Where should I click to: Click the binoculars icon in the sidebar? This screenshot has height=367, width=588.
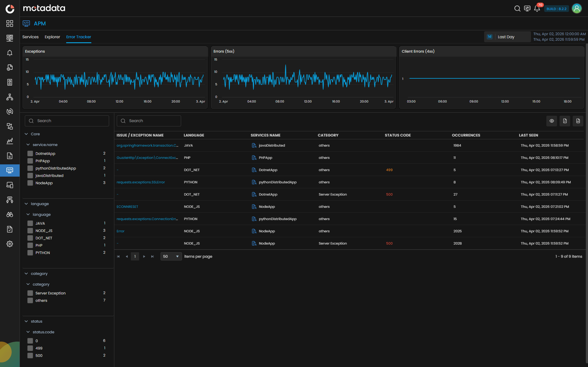(10, 215)
